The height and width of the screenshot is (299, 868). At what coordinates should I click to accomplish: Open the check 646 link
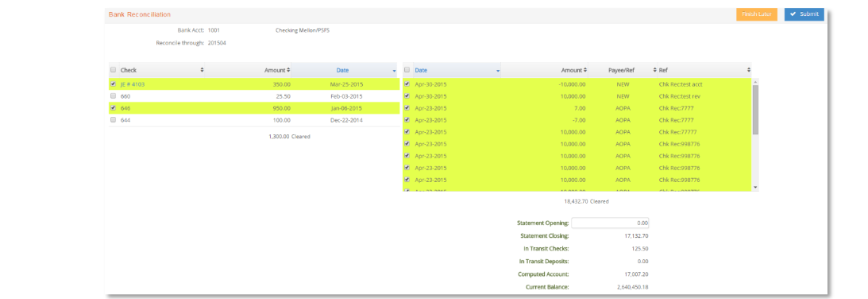125,108
